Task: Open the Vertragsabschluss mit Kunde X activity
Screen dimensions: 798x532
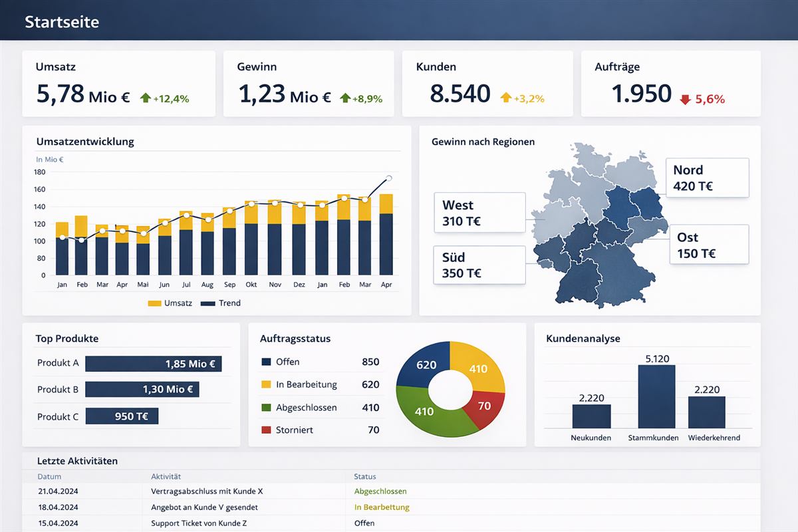Action: 207,491
